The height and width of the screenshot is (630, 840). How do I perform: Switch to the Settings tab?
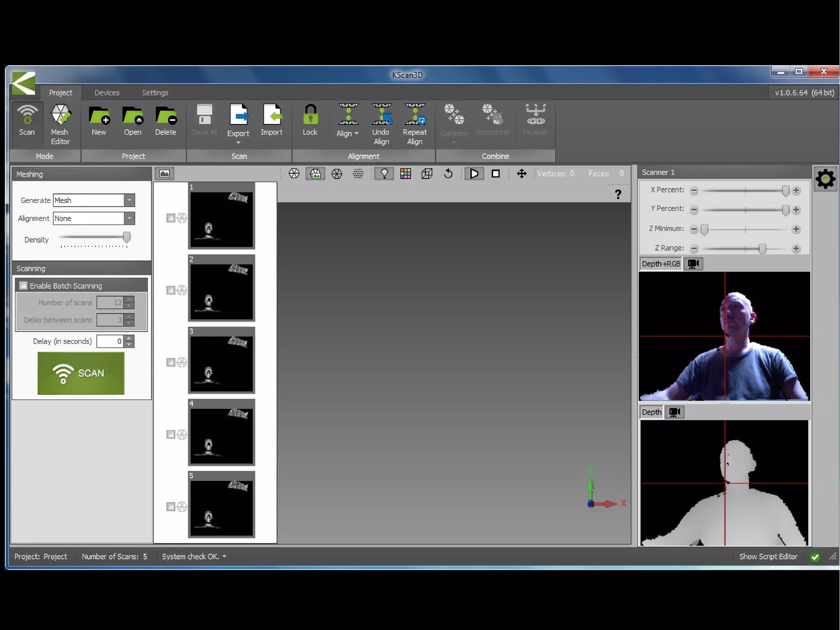pos(155,93)
